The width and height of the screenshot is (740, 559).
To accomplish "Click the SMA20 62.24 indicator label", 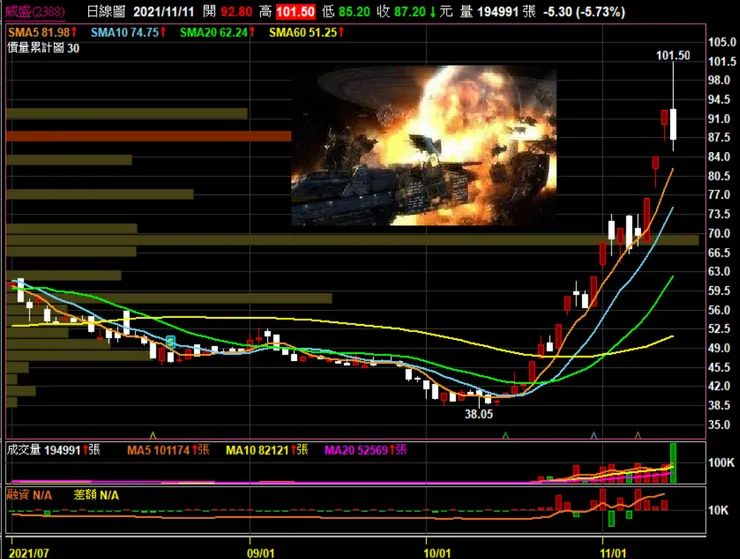I will point(217,33).
